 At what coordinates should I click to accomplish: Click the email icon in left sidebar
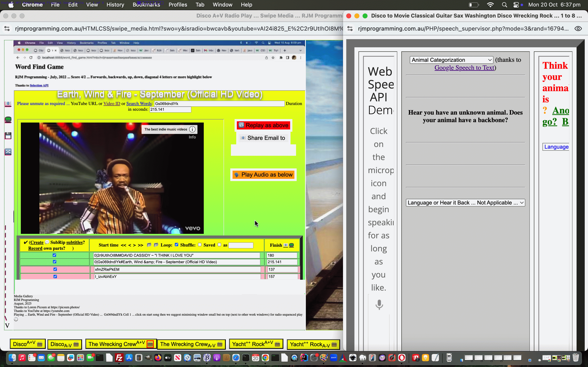click(x=8, y=104)
